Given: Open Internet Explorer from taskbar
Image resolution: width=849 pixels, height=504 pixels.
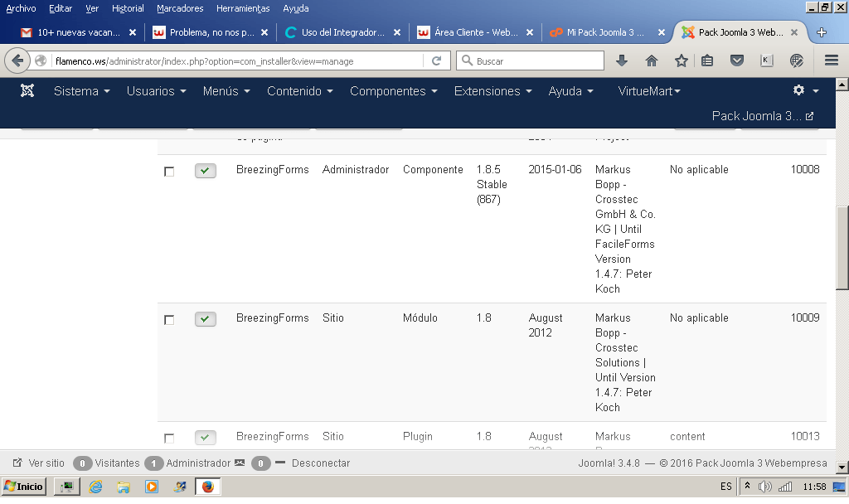Looking at the screenshot, I should [96, 487].
